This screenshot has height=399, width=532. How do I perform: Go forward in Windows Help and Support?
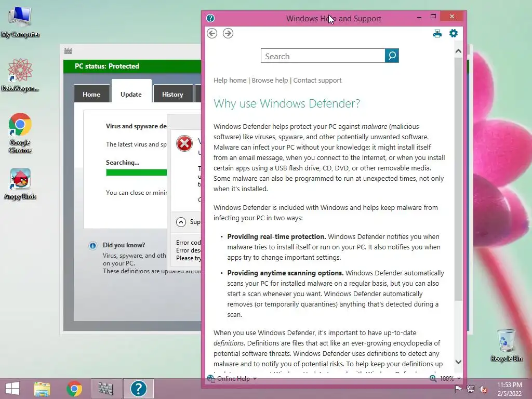coord(228,33)
